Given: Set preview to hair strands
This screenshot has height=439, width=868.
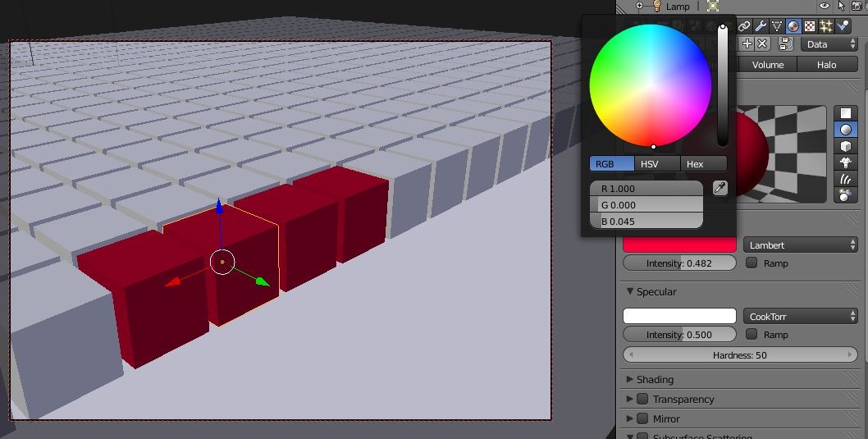Looking at the screenshot, I should tap(845, 179).
